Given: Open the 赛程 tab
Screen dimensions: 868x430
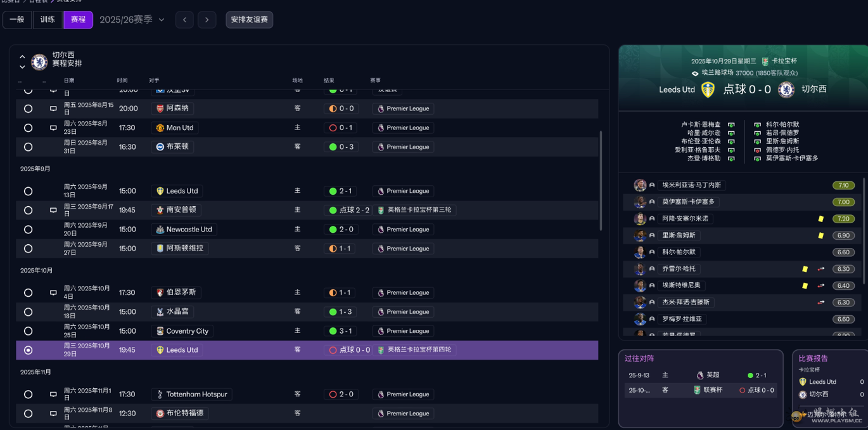Looking at the screenshot, I should point(78,20).
